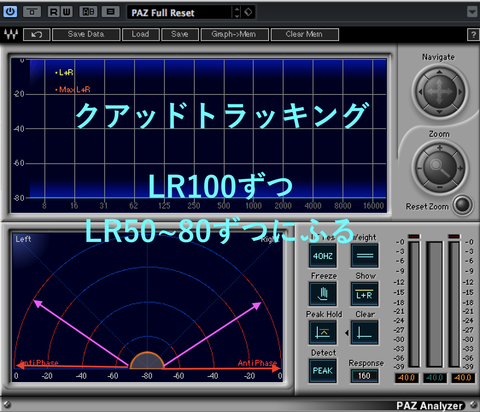
Task: Change the Show L+R display button
Action: [x=365, y=294]
